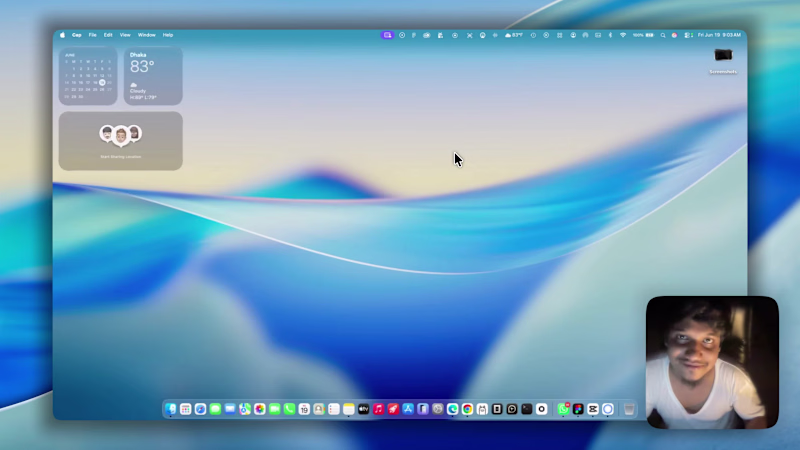Click the battery 100% indicator
800x450 pixels.
click(643, 35)
